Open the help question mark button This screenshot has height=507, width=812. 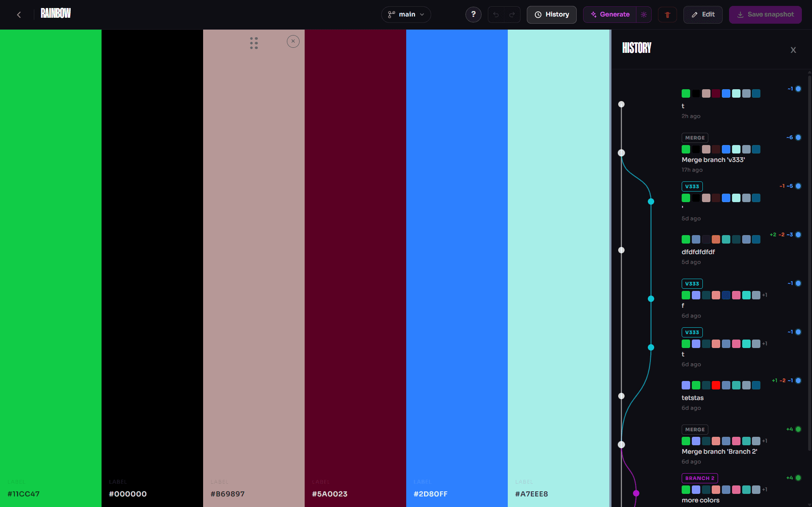pos(473,14)
